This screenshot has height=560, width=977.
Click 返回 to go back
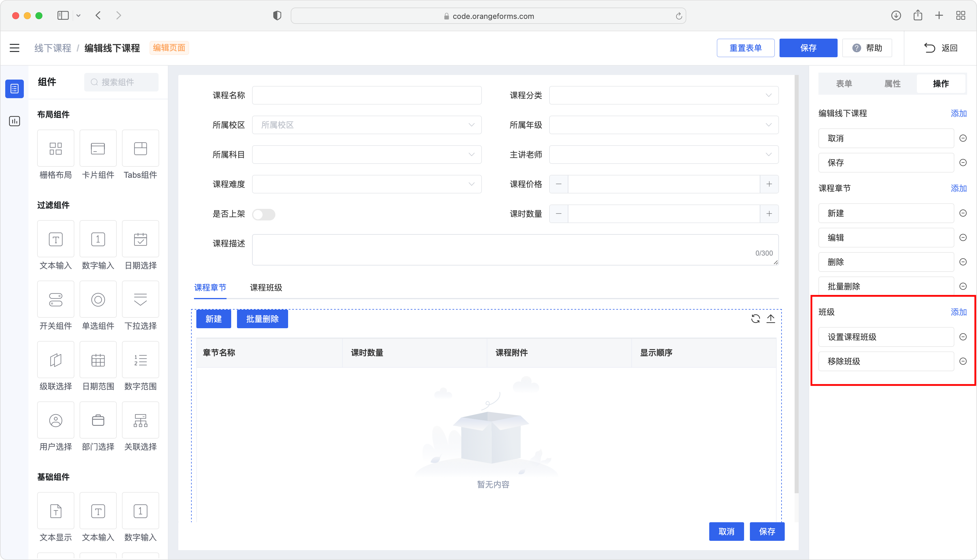(941, 48)
